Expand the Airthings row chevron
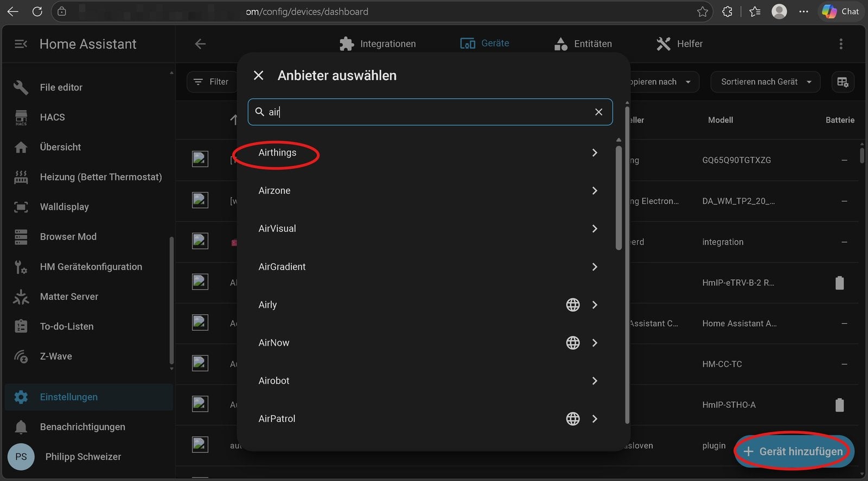 click(x=595, y=153)
